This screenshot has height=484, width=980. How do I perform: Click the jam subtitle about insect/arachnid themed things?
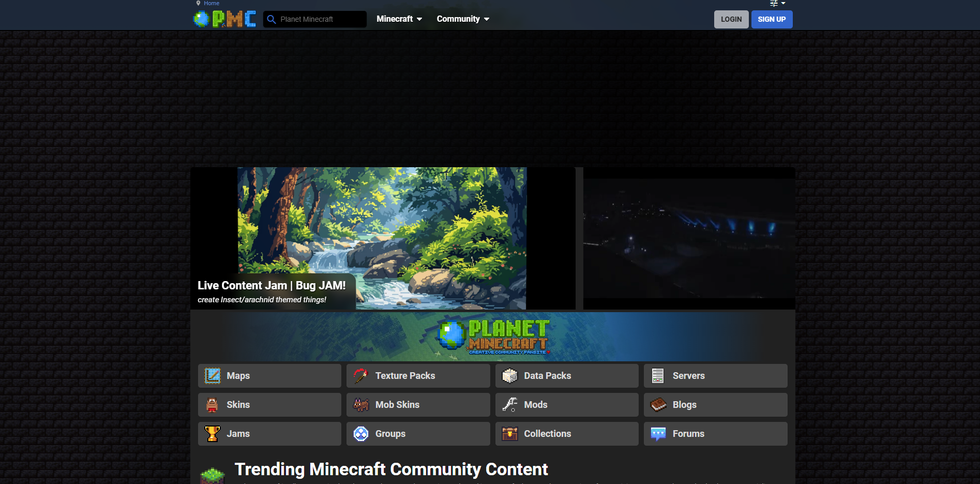click(262, 300)
